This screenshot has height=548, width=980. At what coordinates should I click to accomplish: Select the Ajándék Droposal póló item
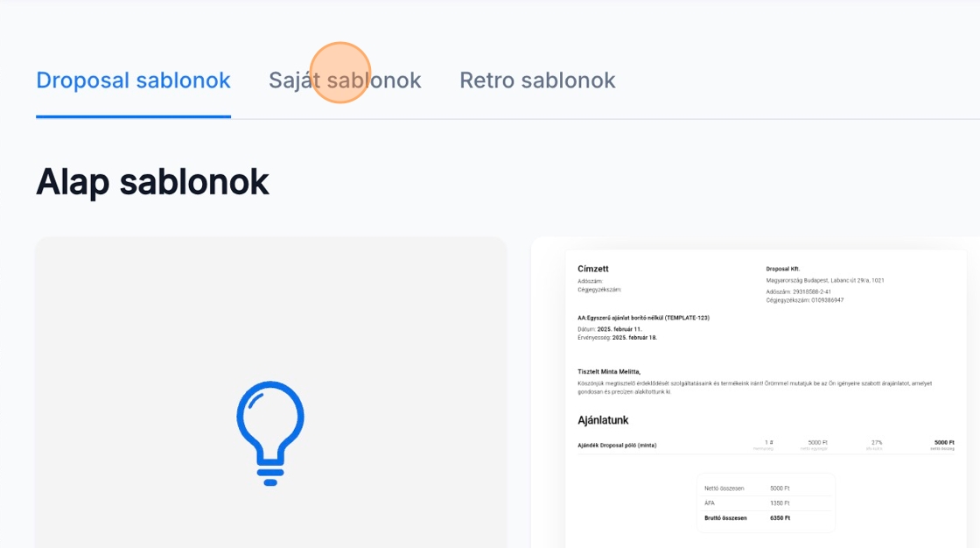[x=617, y=446]
